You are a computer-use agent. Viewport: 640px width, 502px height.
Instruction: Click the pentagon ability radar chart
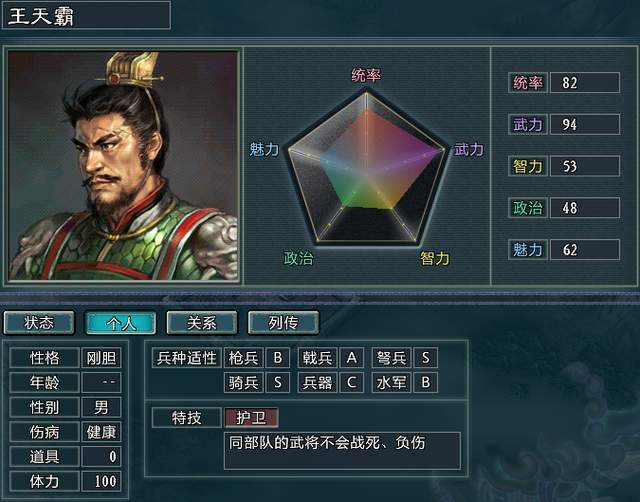click(366, 167)
